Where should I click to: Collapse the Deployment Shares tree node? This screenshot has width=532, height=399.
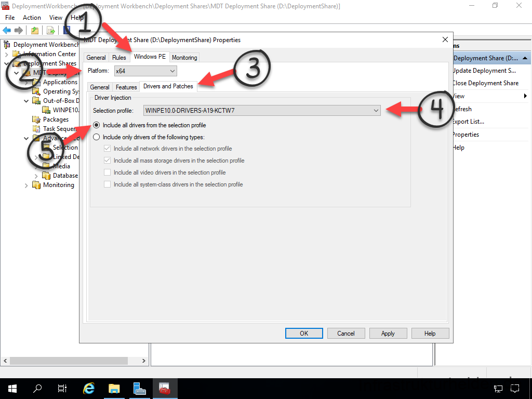coord(6,63)
